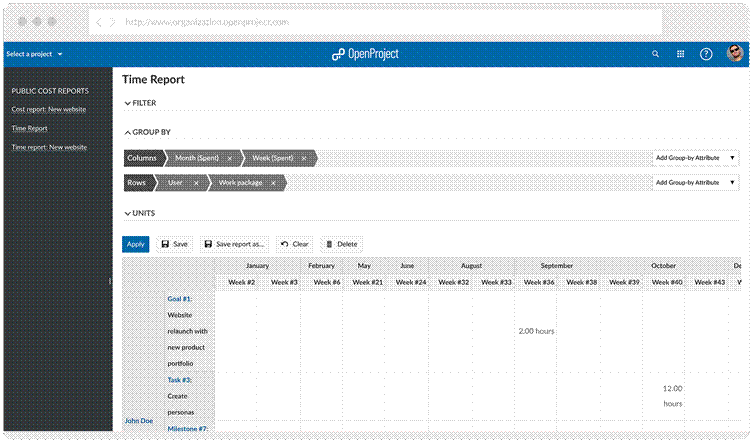The image size is (753, 443).
Task: Click the Save report as... button
Action: 234,244
